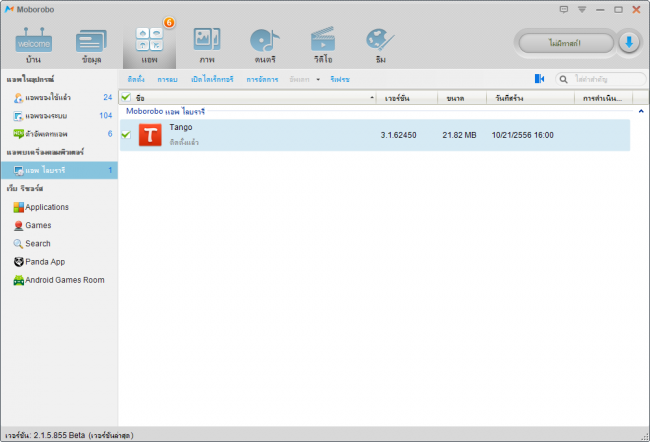Click the Open Directory toolbar link
This screenshot has height=442, width=650.
[212, 79]
